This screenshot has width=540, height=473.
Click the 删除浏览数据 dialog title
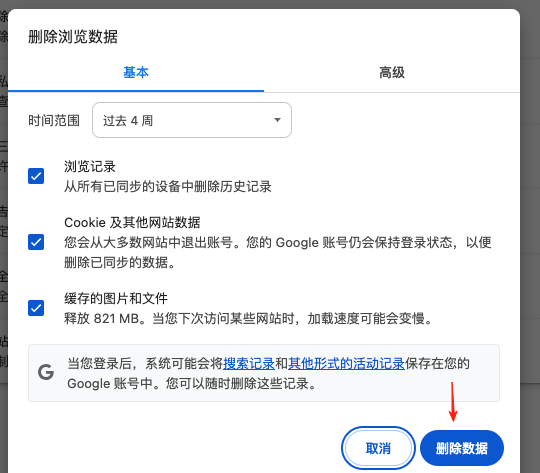pyautogui.click(x=73, y=37)
